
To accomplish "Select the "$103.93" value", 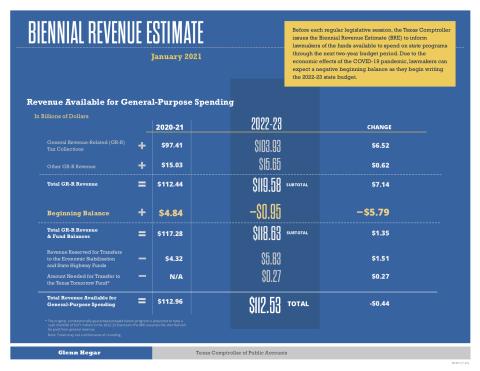I will pyautogui.click(x=268, y=146).
